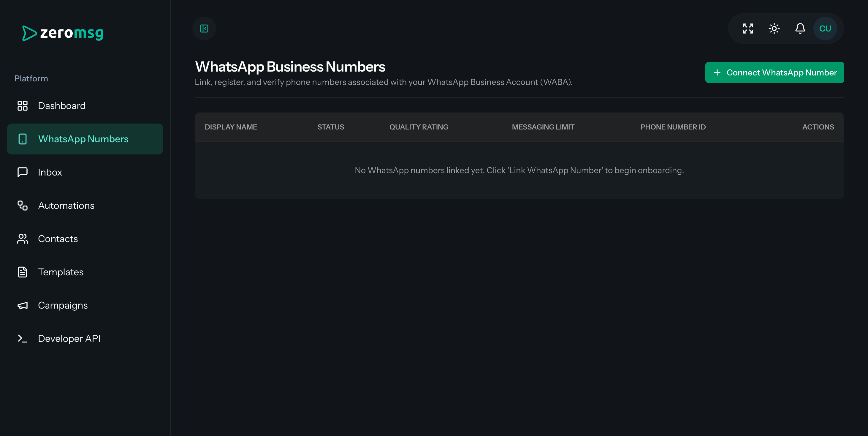The image size is (868, 436).
Task: Click the zeromsg logo
Action: (63, 33)
